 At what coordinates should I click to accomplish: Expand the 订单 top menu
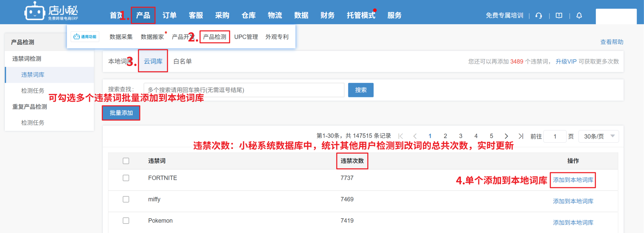pyautogui.click(x=169, y=15)
